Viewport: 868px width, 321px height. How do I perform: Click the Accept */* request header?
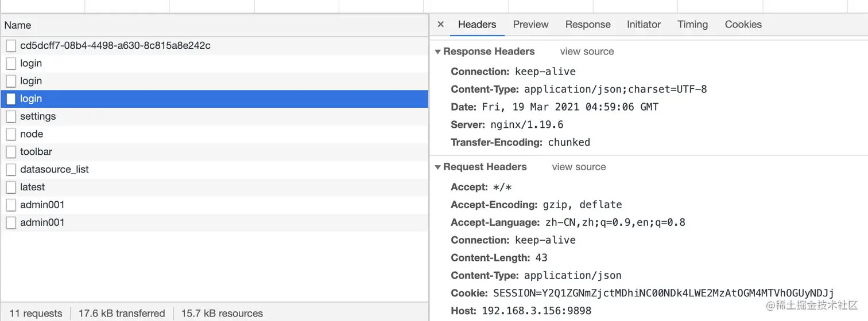[x=481, y=187]
